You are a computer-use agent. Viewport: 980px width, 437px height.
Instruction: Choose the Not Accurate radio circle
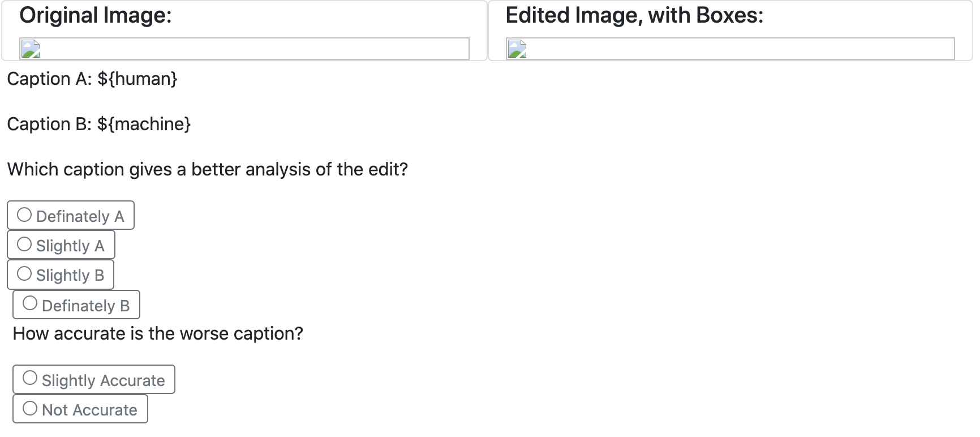(x=30, y=408)
